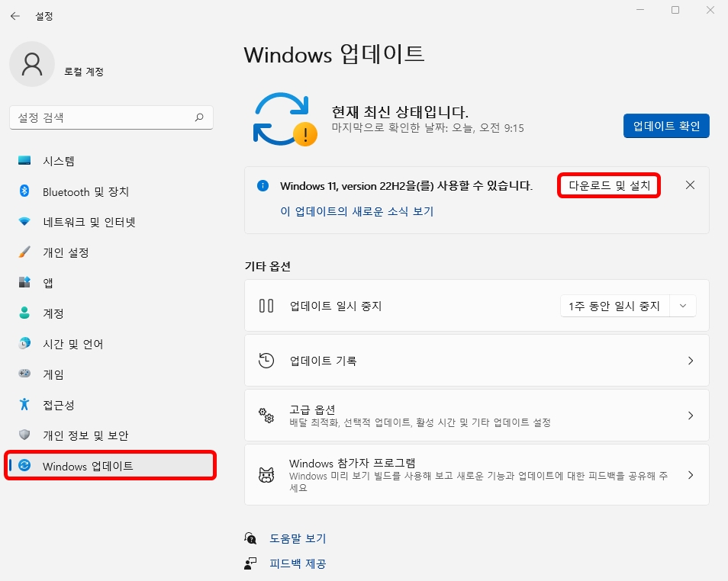Click the 시스템 monitor icon
This screenshot has height=581, width=728.
[24, 161]
